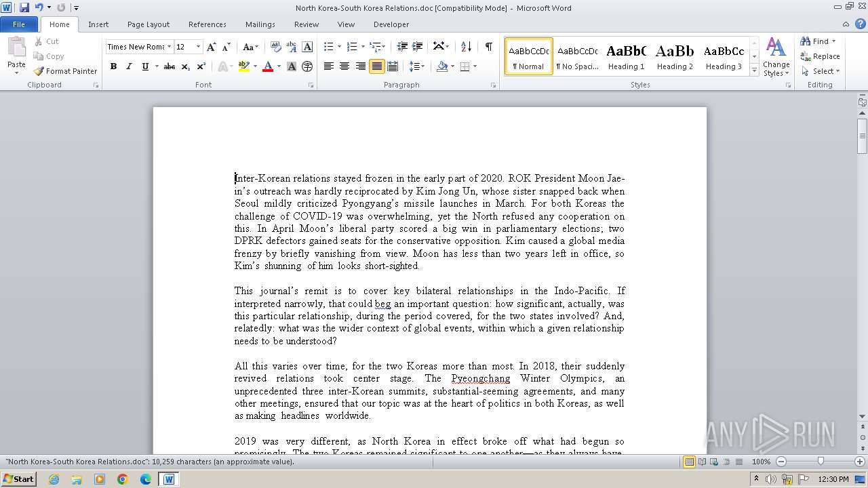Open the Font dialog launcher
The image size is (868, 488).
pyautogui.click(x=311, y=85)
